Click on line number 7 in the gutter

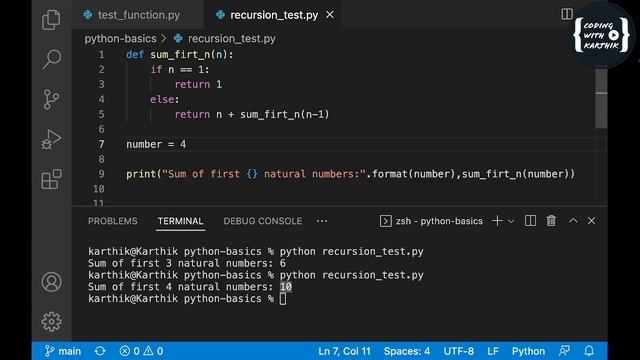(101, 144)
